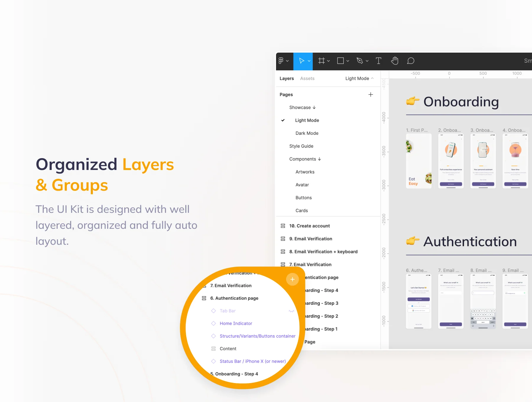Open the Showcase page

pos(302,107)
